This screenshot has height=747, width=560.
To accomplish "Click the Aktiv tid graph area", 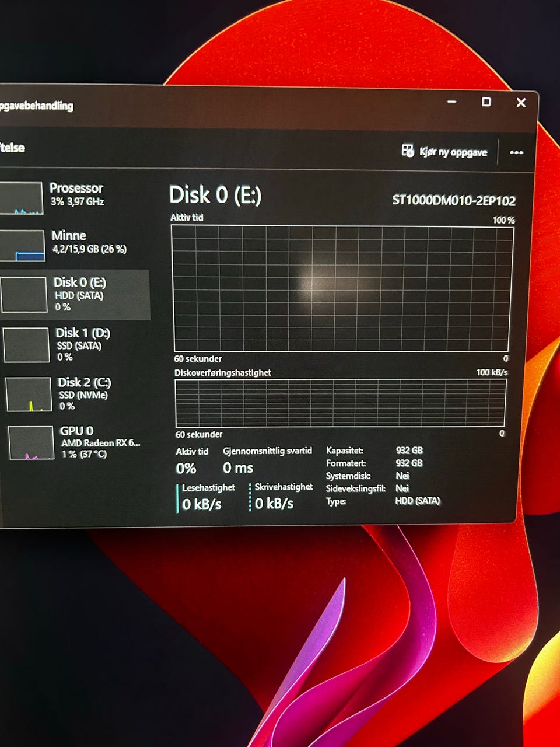I will (342, 288).
